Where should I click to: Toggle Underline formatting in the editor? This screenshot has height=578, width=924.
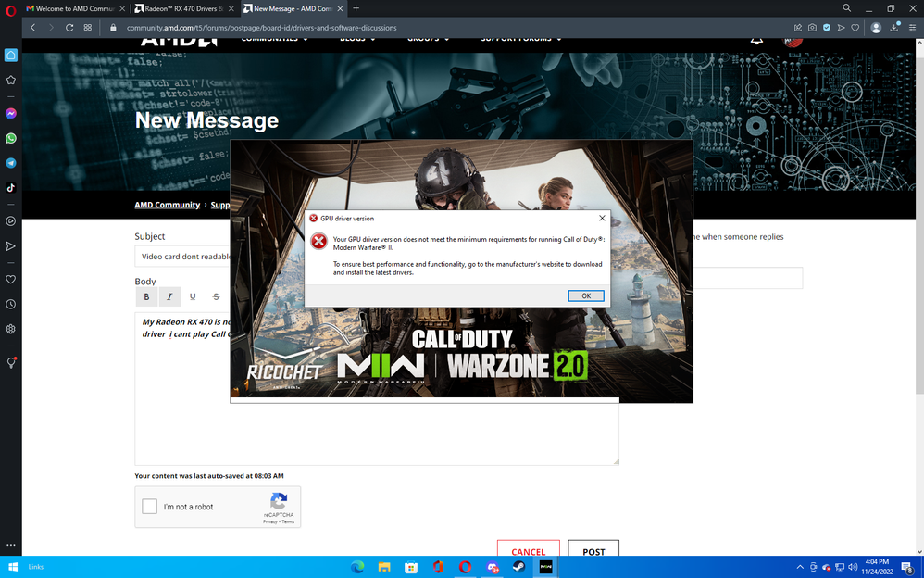click(x=193, y=296)
